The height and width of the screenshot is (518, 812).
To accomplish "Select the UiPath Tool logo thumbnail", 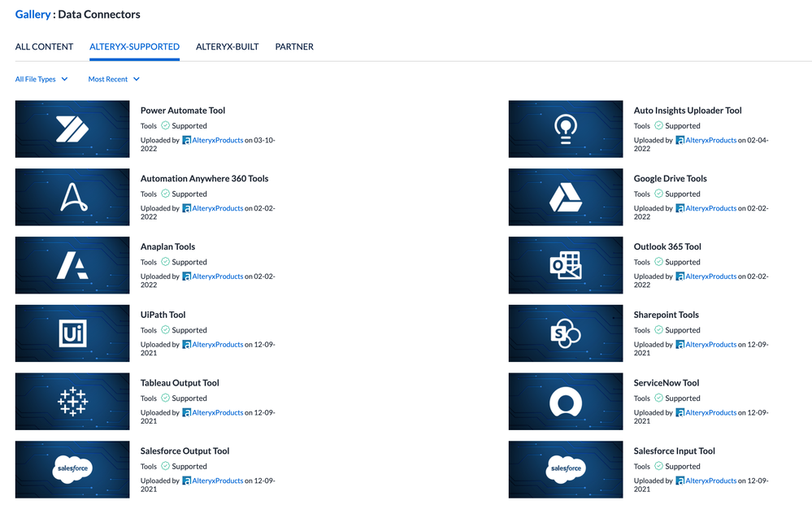I will pyautogui.click(x=72, y=333).
